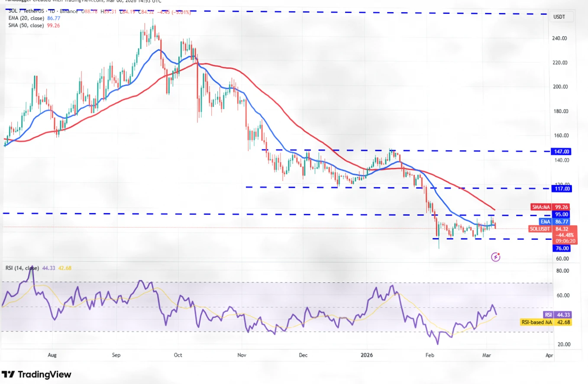The image size is (588, 384).
Task: Click the 147.00 price level label
Action: point(564,152)
